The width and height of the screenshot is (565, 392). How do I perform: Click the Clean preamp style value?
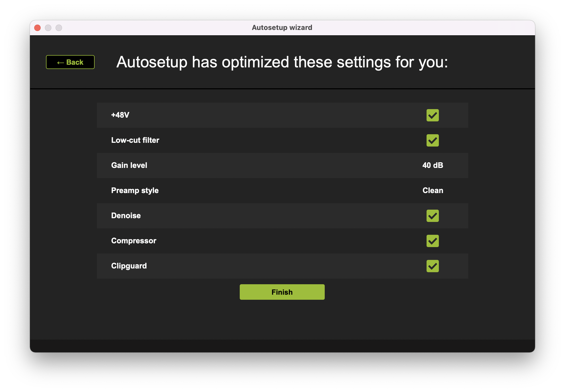pos(432,190)
